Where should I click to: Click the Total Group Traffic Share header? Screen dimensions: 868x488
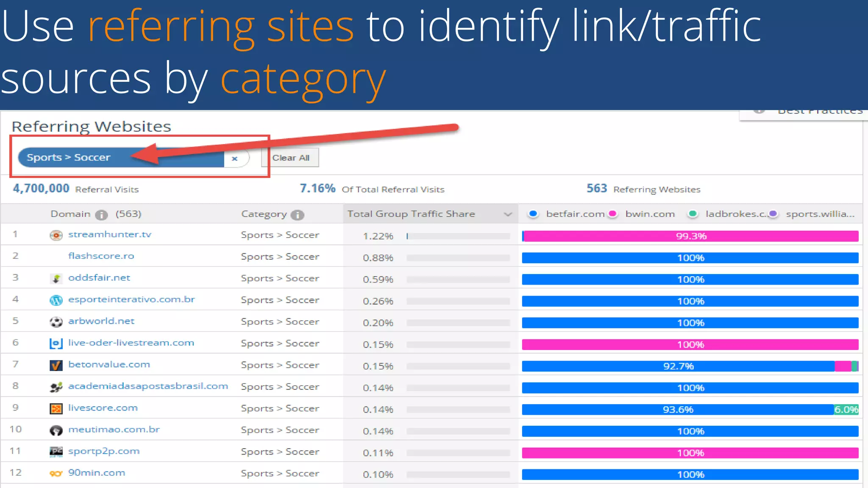[x=411, y=214]
